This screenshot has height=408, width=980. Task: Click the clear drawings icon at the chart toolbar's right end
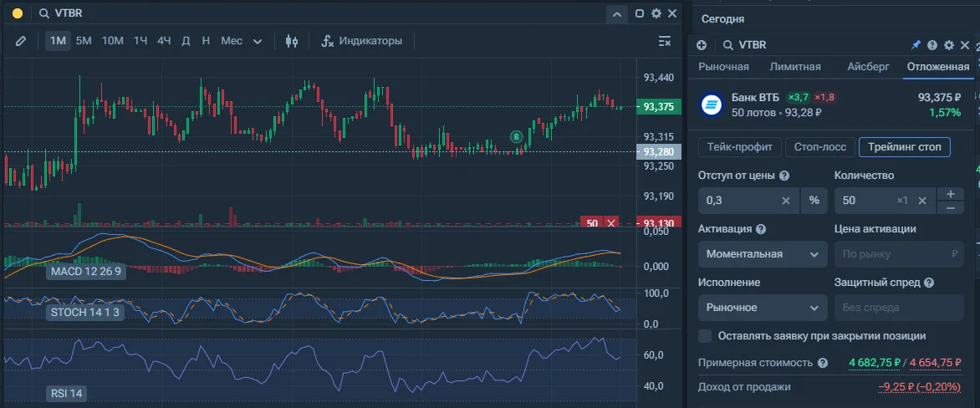665,41
